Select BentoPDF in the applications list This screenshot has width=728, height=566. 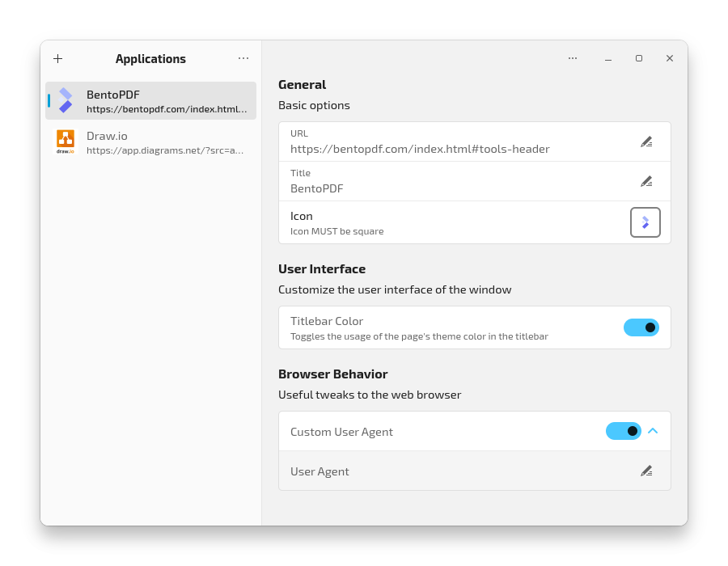pyautogui.click(x=151, y=101)
